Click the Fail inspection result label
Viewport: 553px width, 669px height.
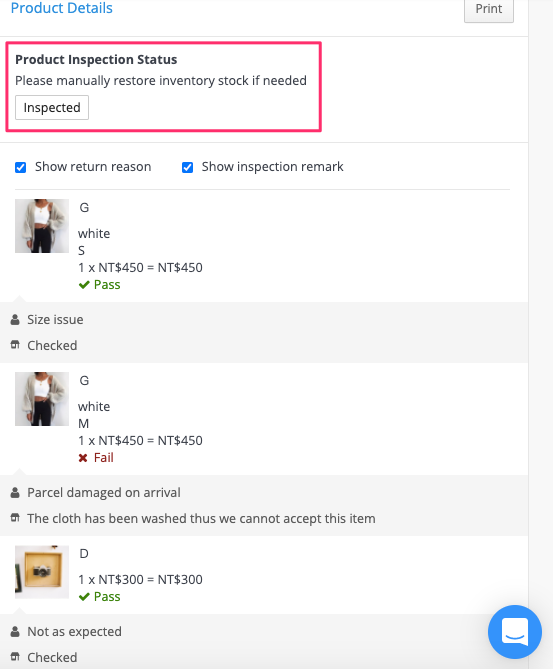pyautogui.click(x=104, y=458)
